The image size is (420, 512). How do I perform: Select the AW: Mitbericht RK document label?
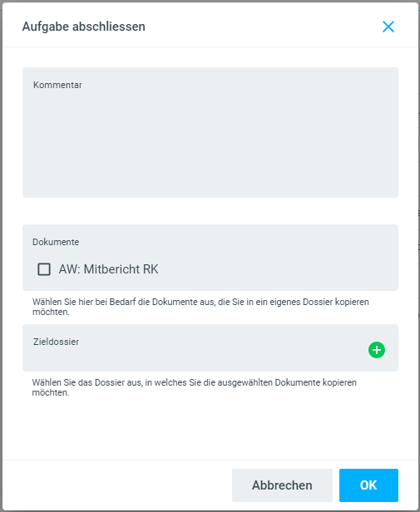(108, 269)
